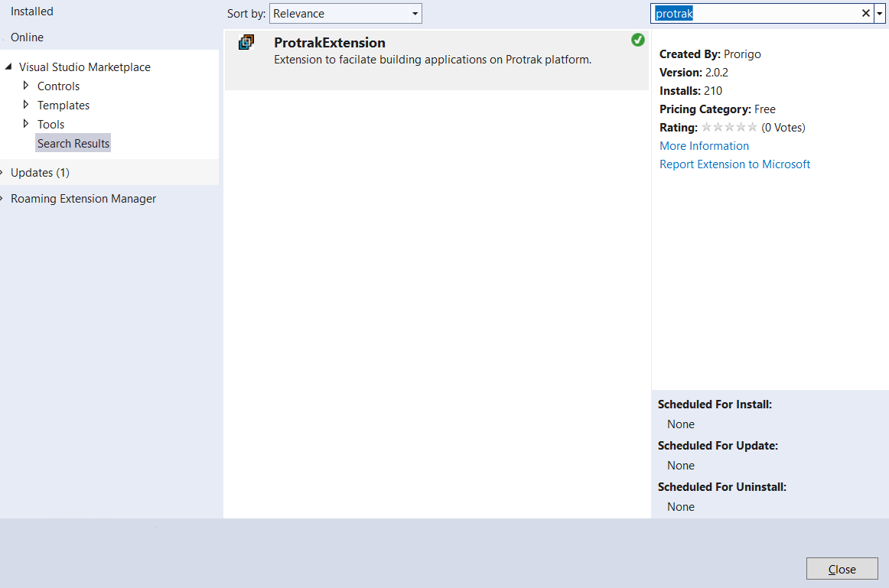Select the Online category

(x=27, y=37)
